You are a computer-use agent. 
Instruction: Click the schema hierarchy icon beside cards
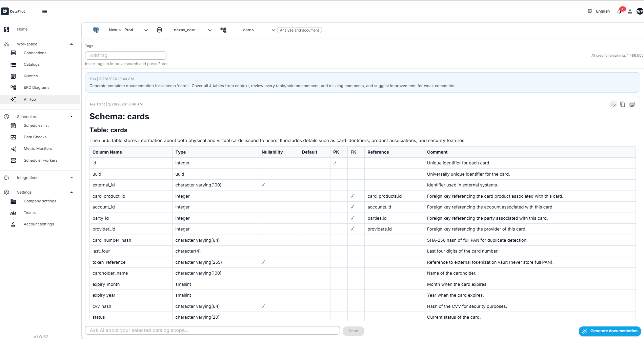point(223,30)
